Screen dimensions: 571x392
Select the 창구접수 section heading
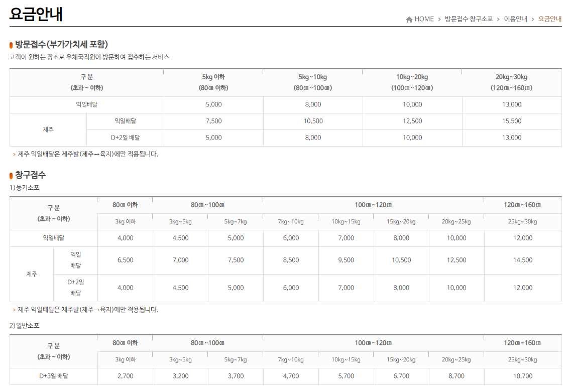click(30, 175)
